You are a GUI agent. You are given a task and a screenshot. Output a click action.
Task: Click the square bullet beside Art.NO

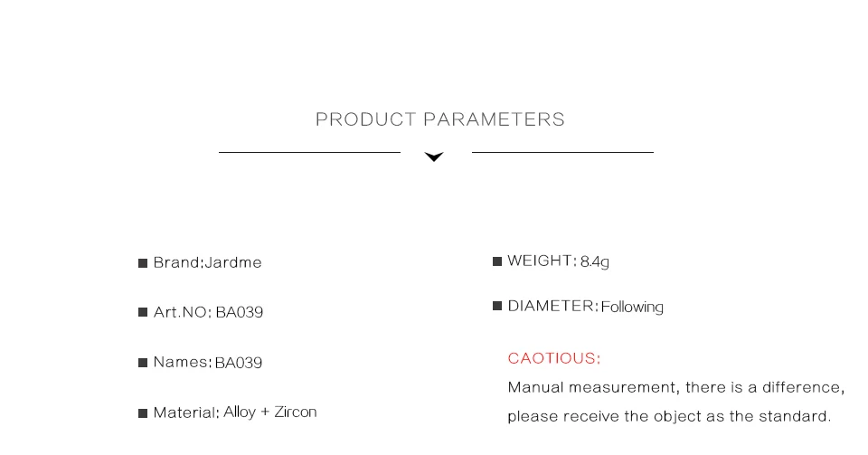(143, 312)
